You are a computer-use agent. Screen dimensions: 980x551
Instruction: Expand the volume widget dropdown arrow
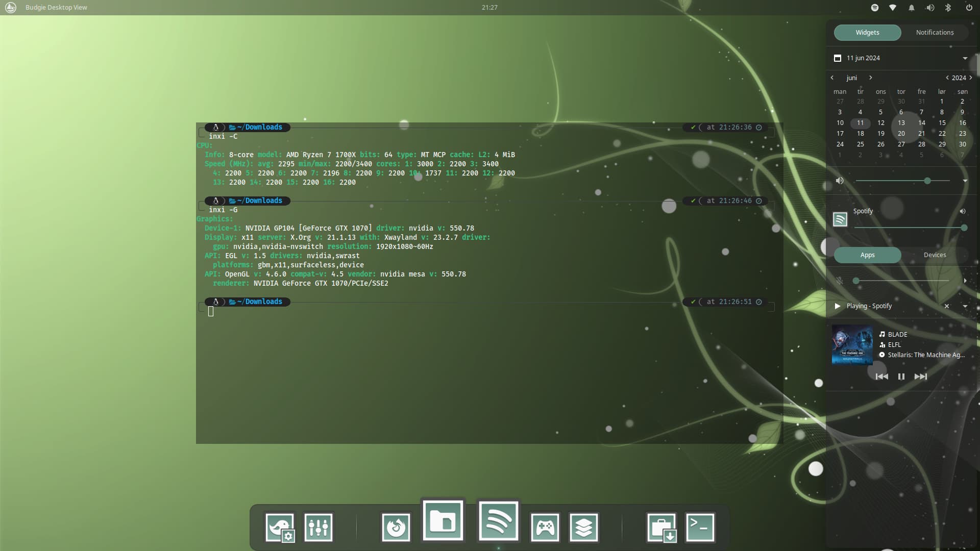click(x=965, y=181)
